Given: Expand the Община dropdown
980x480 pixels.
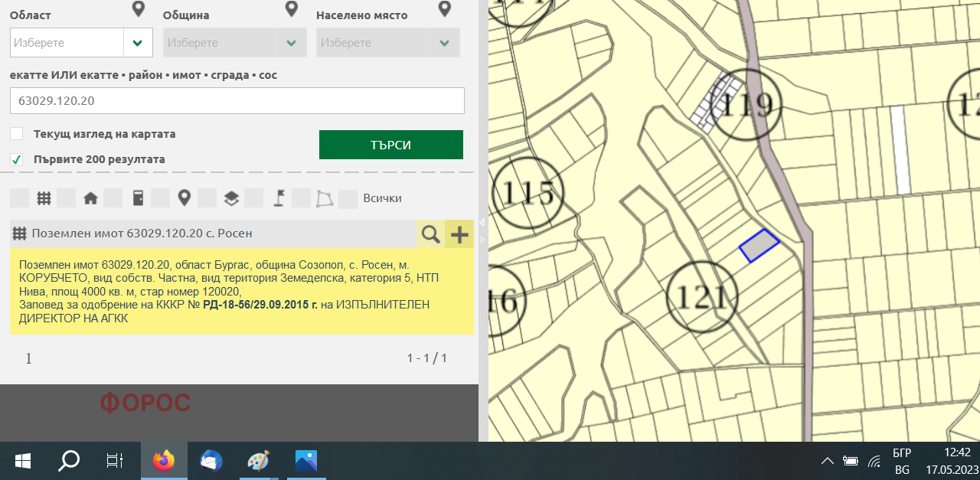Looking at the screenshot, I should (x=290, y=42).
